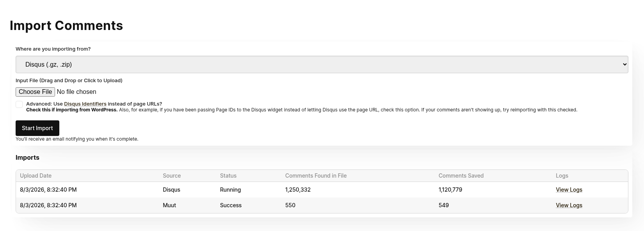Image resolution: width=644 pixels, height=231 pixels.
Task: Click the Logs column header
Action: click(562, 176)
